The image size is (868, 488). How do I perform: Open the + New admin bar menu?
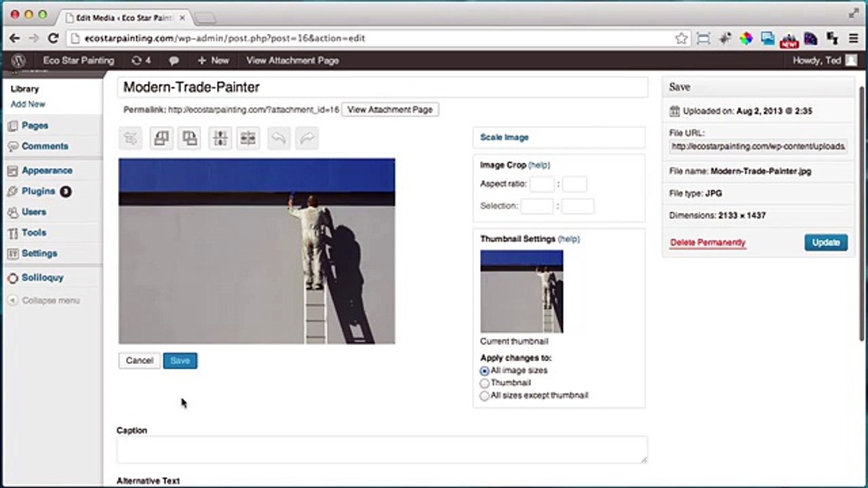[213, 60]
